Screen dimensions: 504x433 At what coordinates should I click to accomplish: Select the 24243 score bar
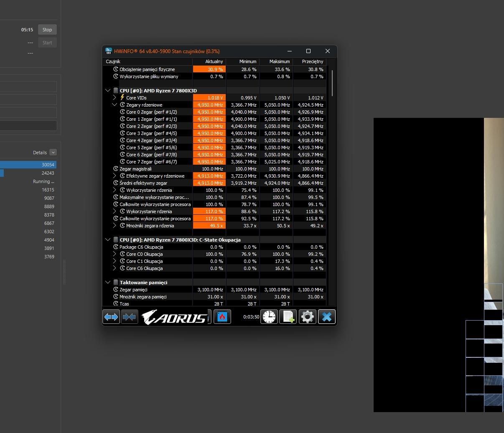pyautogui.click(x=28, y=173)
